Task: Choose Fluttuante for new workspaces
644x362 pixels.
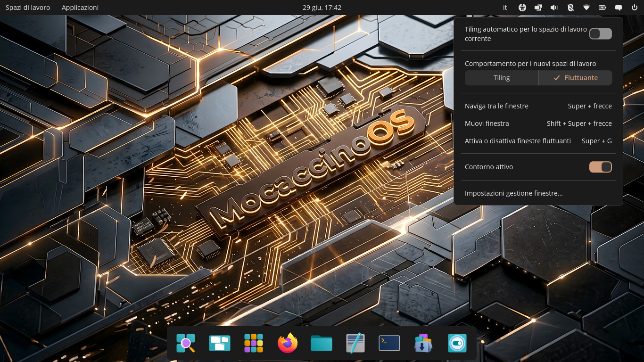Action: (575, 78)
